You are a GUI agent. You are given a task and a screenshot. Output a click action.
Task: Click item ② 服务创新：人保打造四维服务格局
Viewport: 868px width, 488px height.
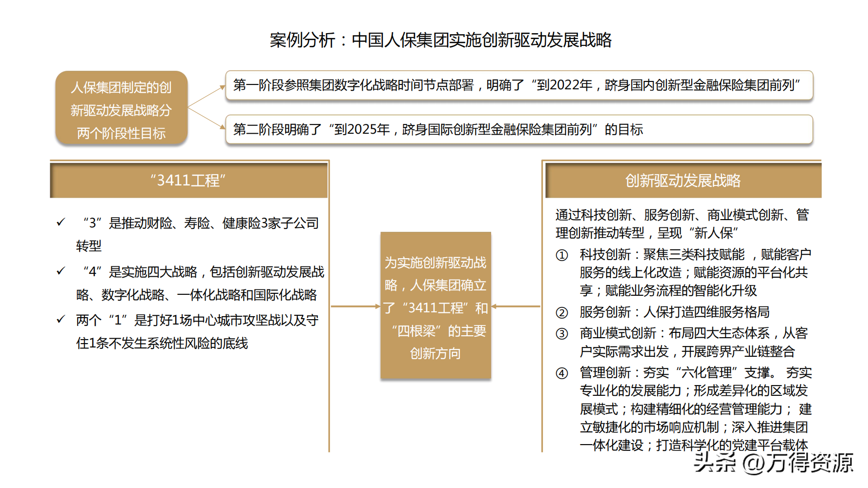tap(675, 312)
